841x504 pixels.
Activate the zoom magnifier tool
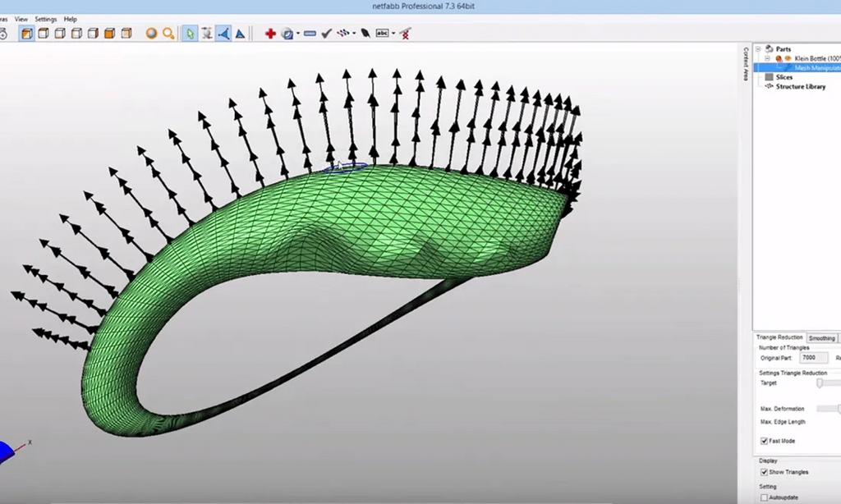(x=167, y=34)
